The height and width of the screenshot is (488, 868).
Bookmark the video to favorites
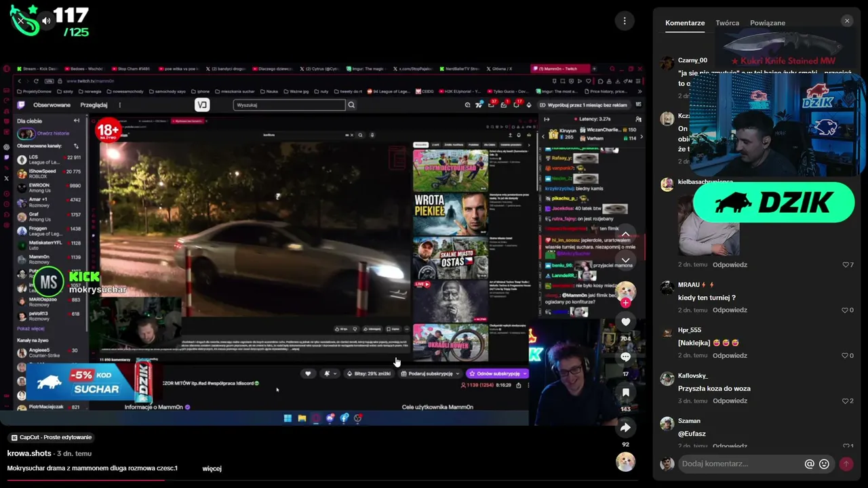tap(625, 392)
